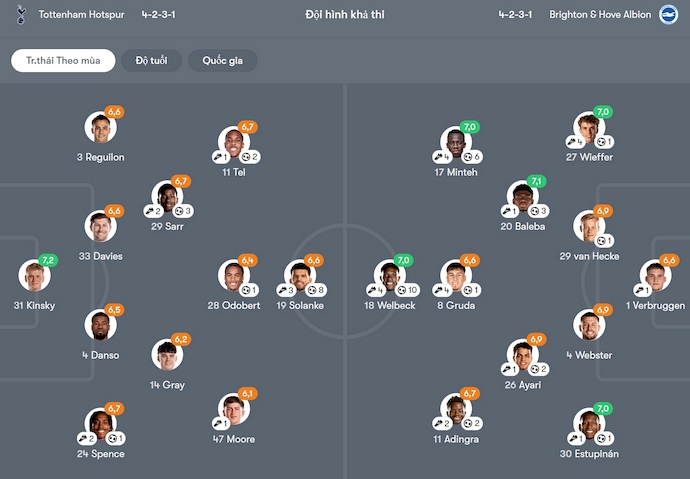Click Spence's goal ball icon
Viewport: 690px width, 479px height.
115,439
